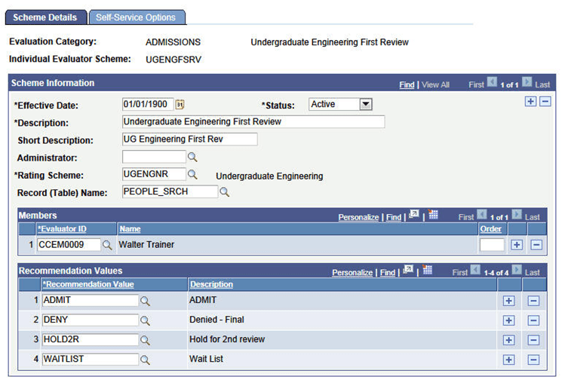Click the empty Administrator field
The width and height of the screenshot is (571, 392).
[154, 157]
